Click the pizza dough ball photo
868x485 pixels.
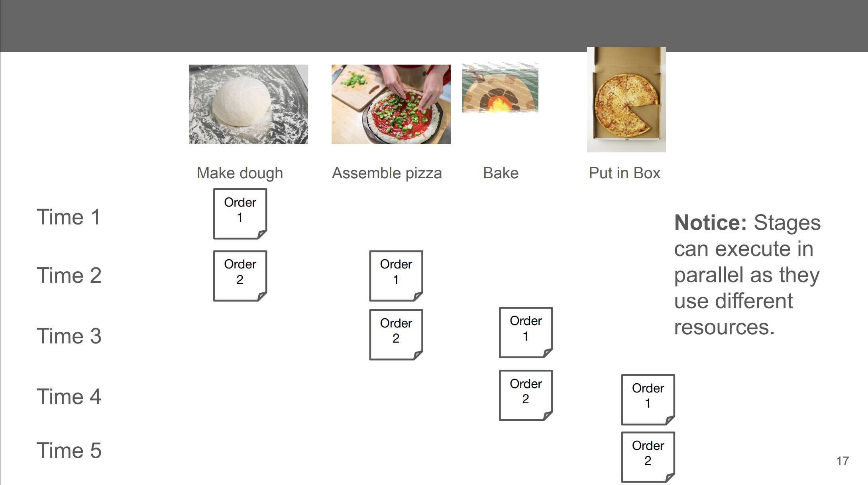pos(248,104)
